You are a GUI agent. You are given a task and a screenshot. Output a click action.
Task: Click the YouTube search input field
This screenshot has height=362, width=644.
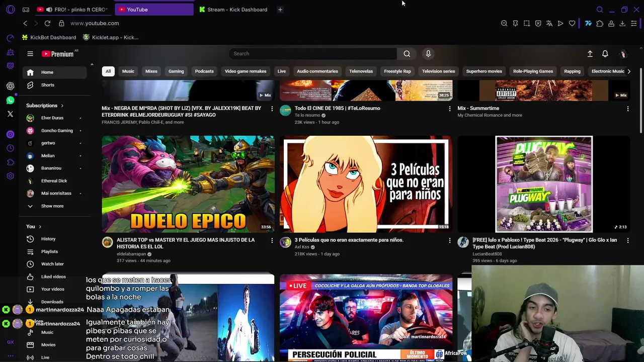click(x=313, y=54)
